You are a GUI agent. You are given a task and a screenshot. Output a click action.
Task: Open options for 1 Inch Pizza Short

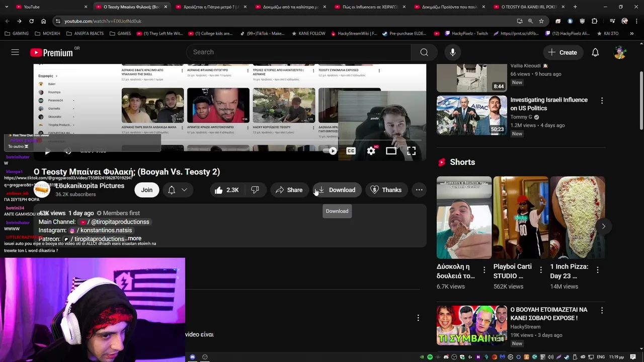tap(598, 270)
